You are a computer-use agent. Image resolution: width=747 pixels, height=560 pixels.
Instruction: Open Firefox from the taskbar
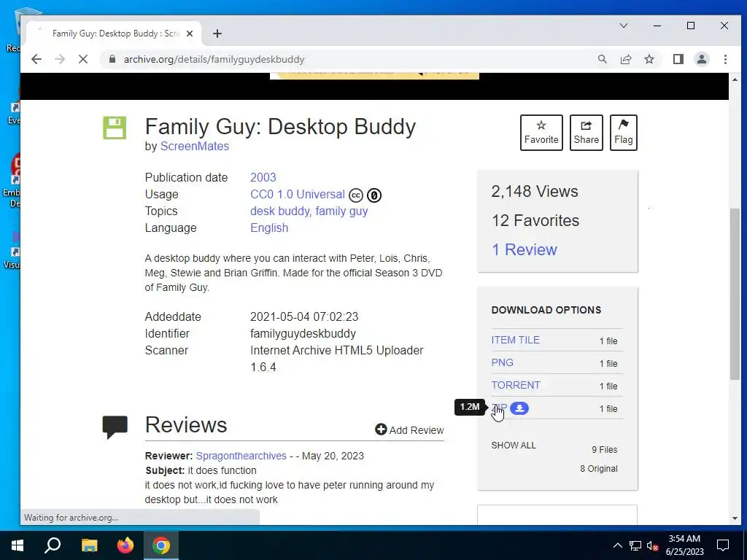point(125,545)
